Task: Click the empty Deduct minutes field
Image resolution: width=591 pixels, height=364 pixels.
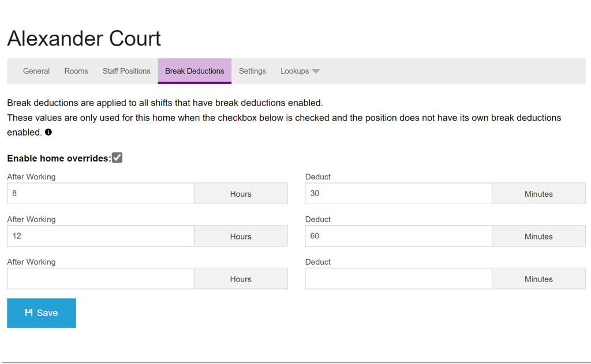Action: (x=398, y=279)
